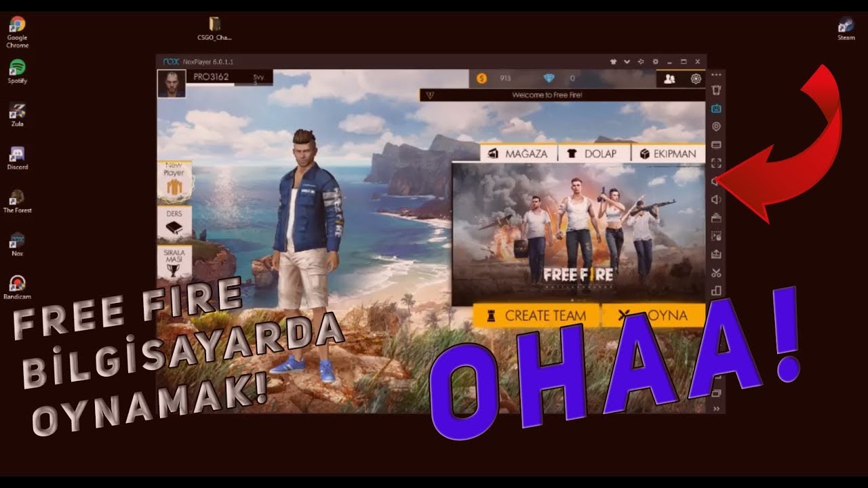The height and width of the screenshot is (488, 868).
Task: Open Free Fire in-game settings gear
Action: point(696,79)
